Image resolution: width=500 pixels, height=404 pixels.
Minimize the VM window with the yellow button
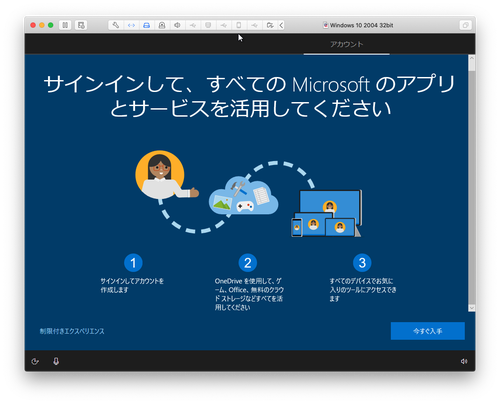tap(42, 25)
